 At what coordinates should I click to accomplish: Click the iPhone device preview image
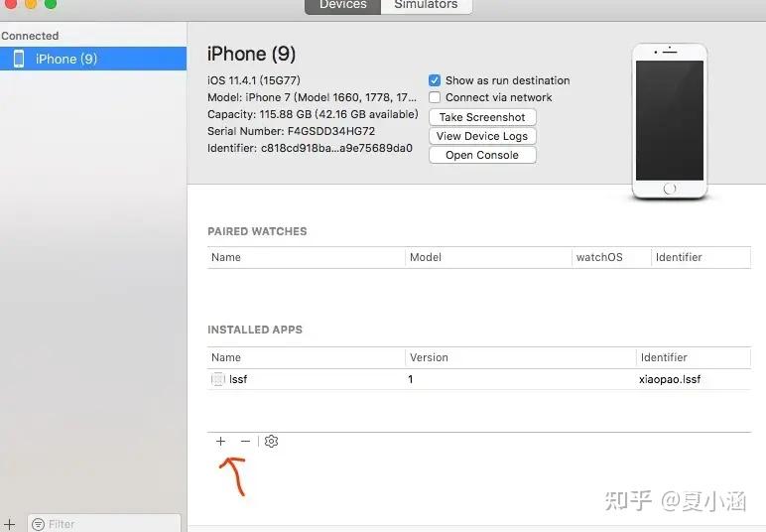[670, 122]
